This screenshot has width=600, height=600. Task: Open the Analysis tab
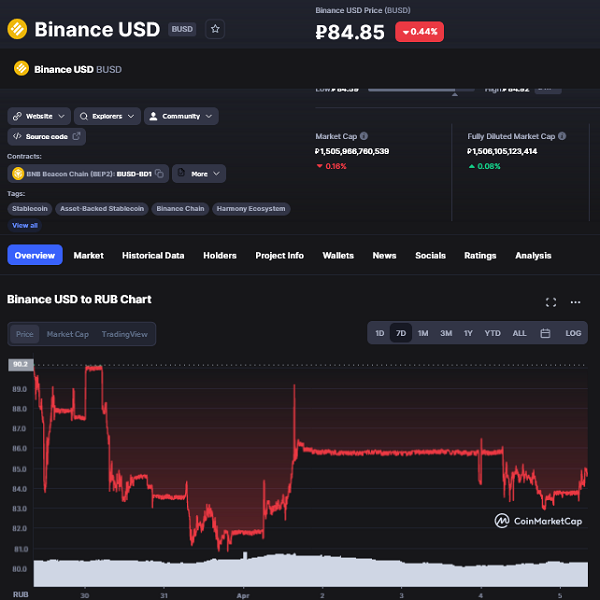(x=533, y=255)
